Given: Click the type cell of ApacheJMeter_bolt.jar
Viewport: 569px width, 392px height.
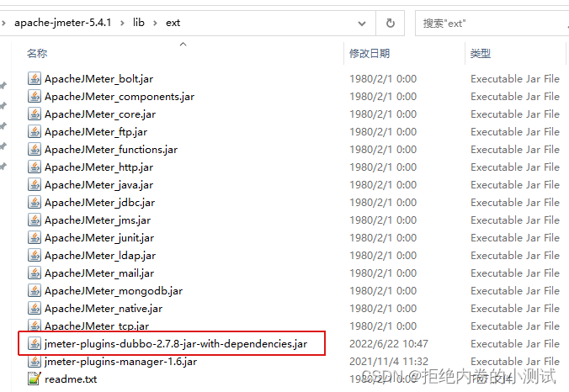Looking at the screenshot, I should [515, 79].
